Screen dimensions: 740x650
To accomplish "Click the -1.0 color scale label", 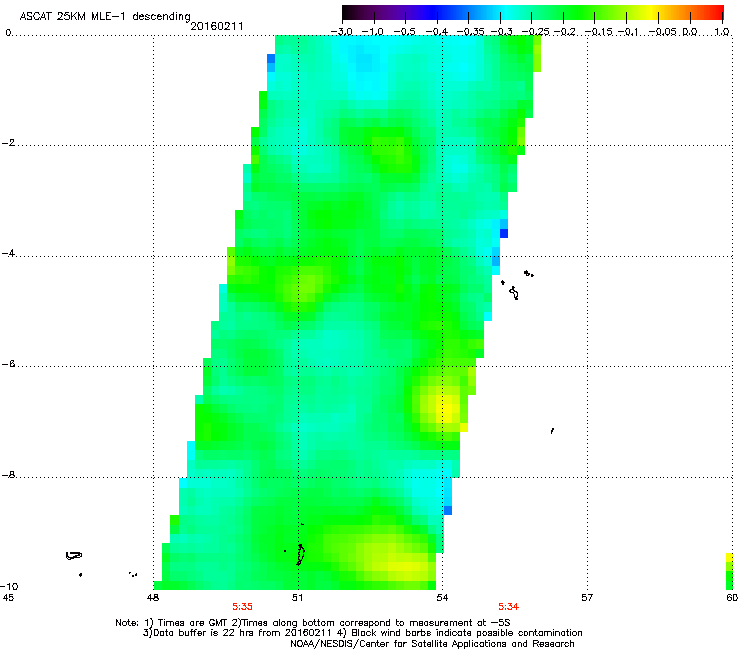I will [372, 32].
